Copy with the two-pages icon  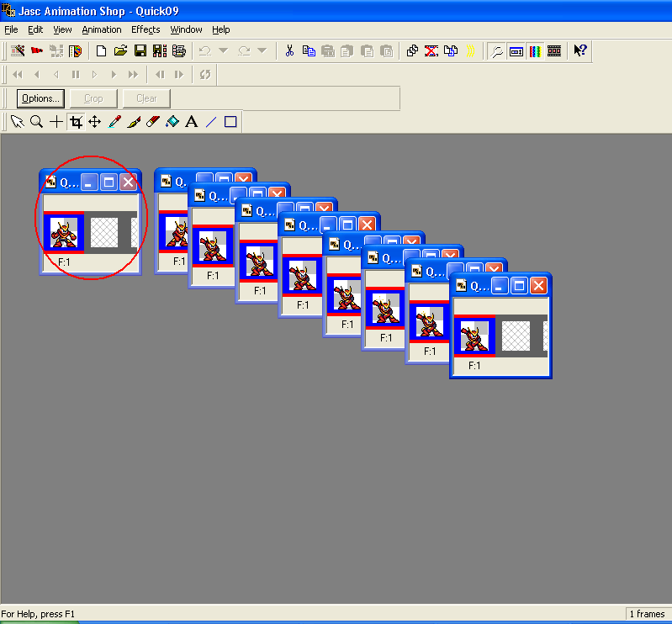pyautogui.click(x=309, y=51)
